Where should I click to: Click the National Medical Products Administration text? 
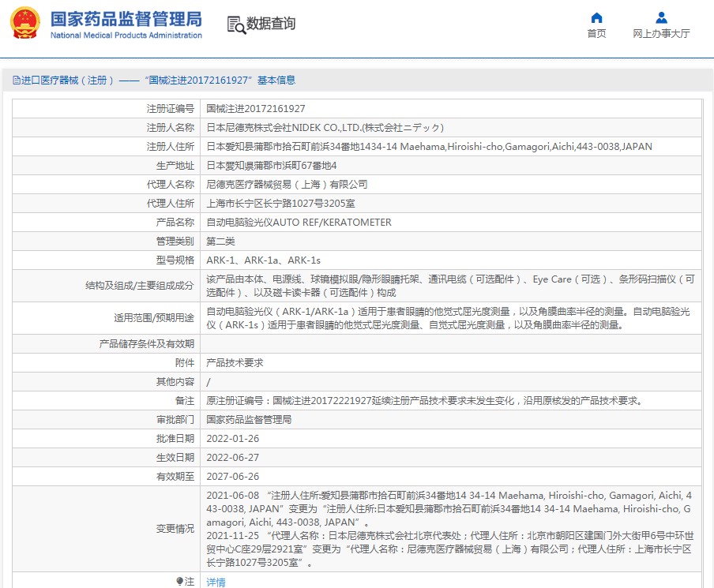tap(126, 36)
